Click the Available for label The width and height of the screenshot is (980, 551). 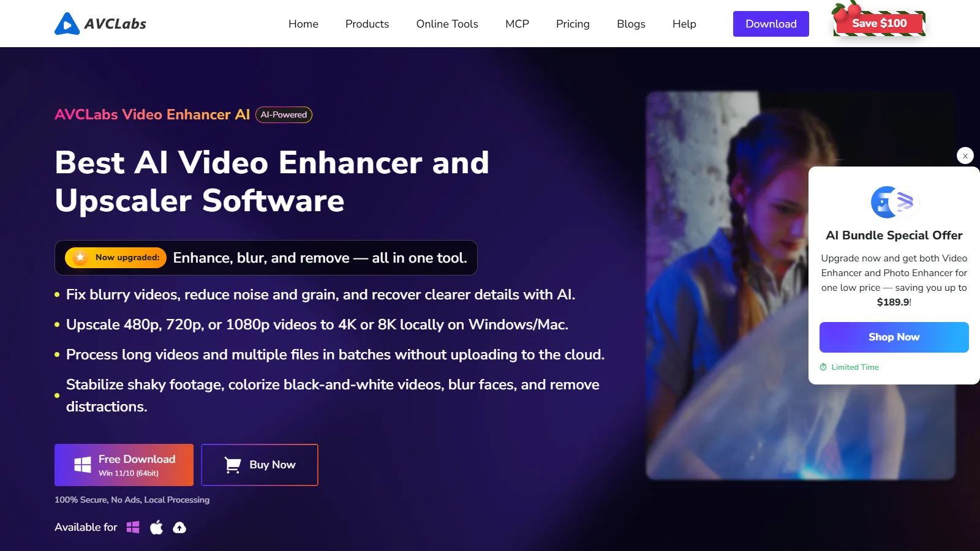tap(86, 527)
